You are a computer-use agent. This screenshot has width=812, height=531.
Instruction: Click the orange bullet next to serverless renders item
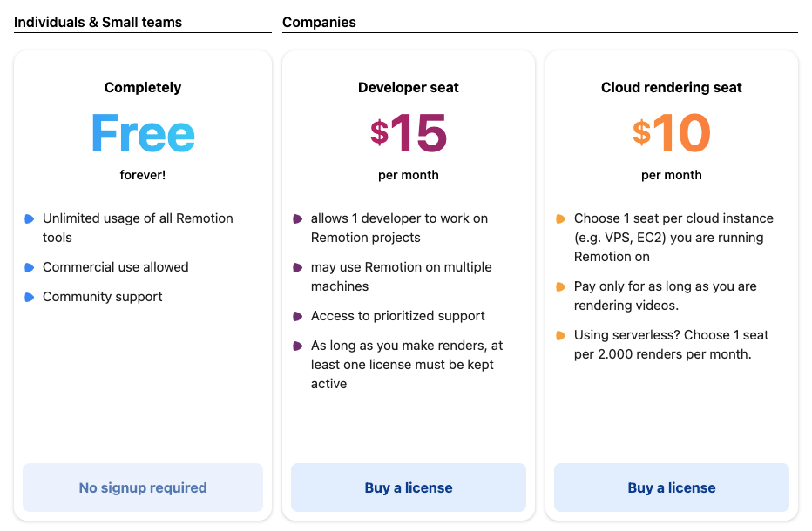(x=560, y=335)
